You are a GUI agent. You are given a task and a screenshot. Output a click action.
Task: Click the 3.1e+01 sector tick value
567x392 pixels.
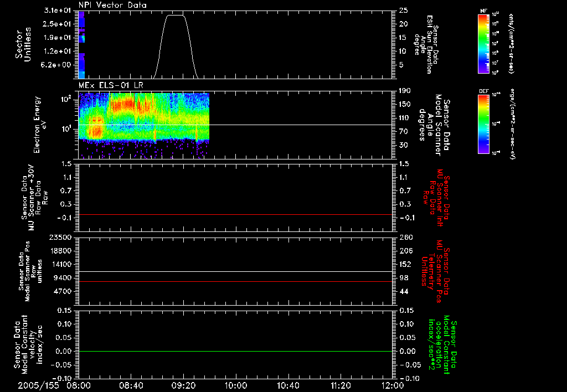tap(58, 11)
